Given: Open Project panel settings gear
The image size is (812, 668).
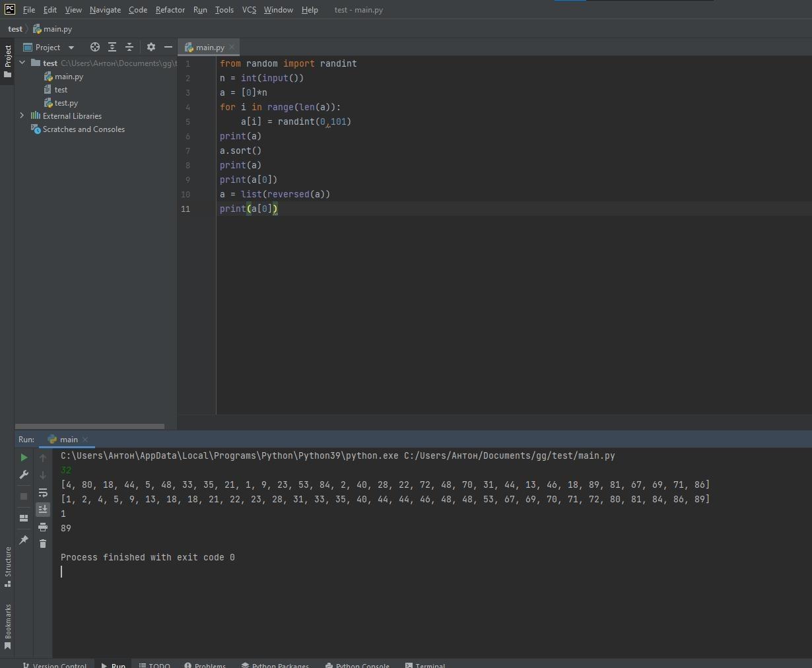Looking at the screenshot, I should 151,47.
